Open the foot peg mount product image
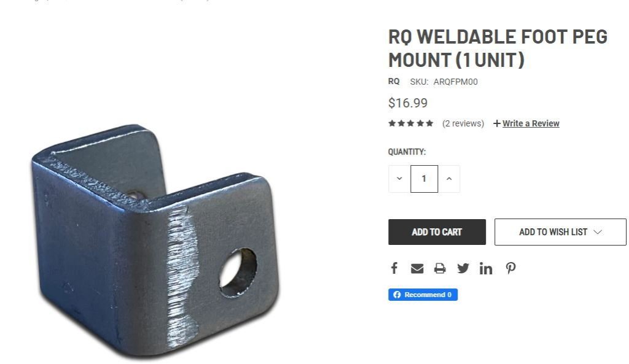629x364 pixels. coord(155,241)
